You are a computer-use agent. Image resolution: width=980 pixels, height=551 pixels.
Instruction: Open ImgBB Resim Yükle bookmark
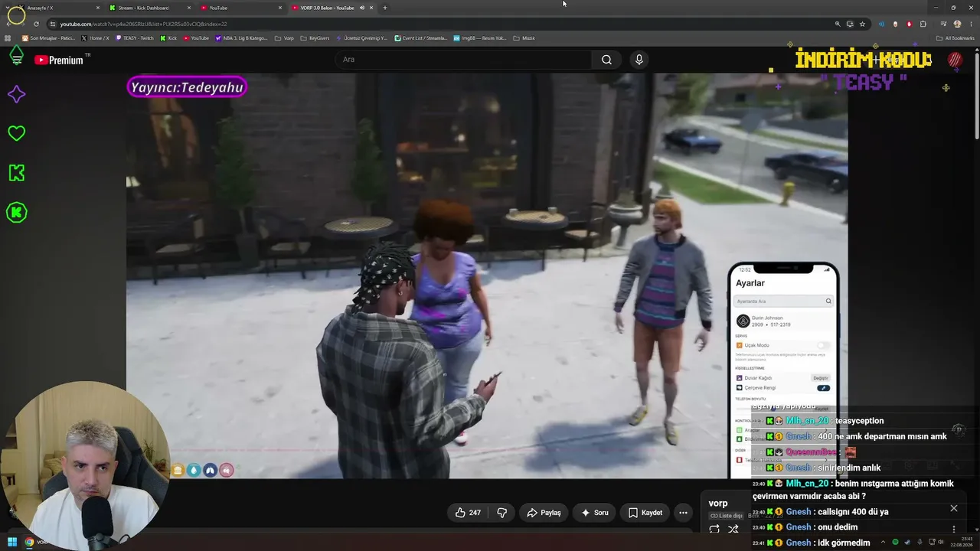[x=480, y=38]
